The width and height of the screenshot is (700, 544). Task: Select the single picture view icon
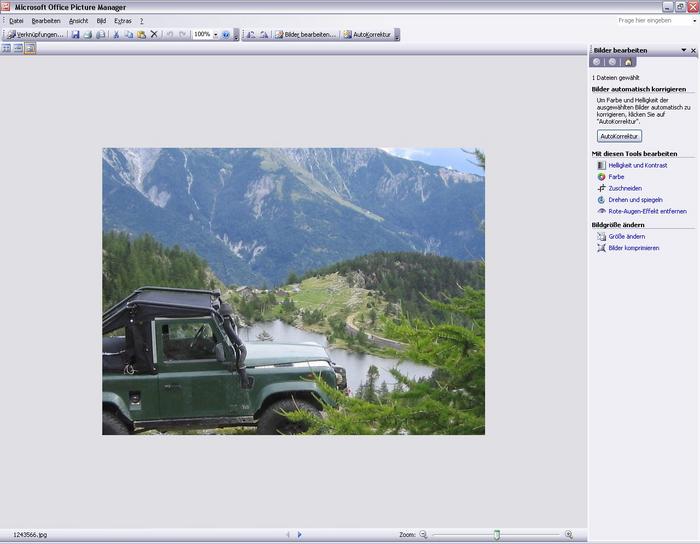[30, 48]
